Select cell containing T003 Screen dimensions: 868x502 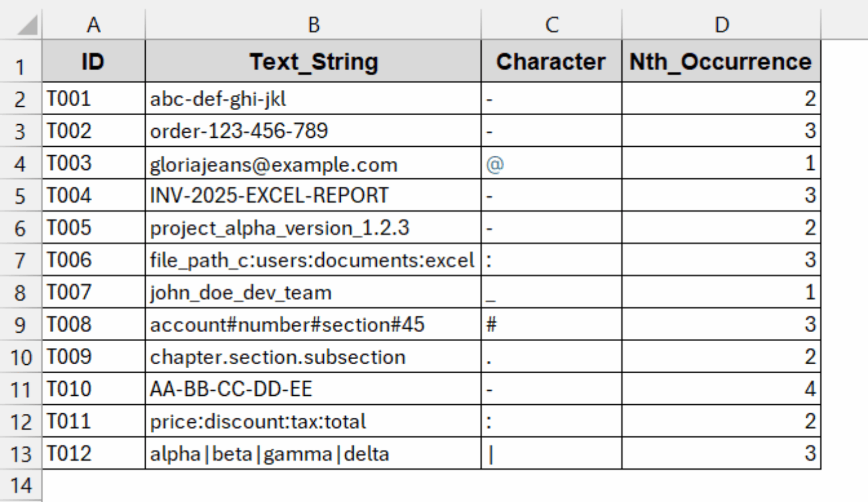pos(93,163)
